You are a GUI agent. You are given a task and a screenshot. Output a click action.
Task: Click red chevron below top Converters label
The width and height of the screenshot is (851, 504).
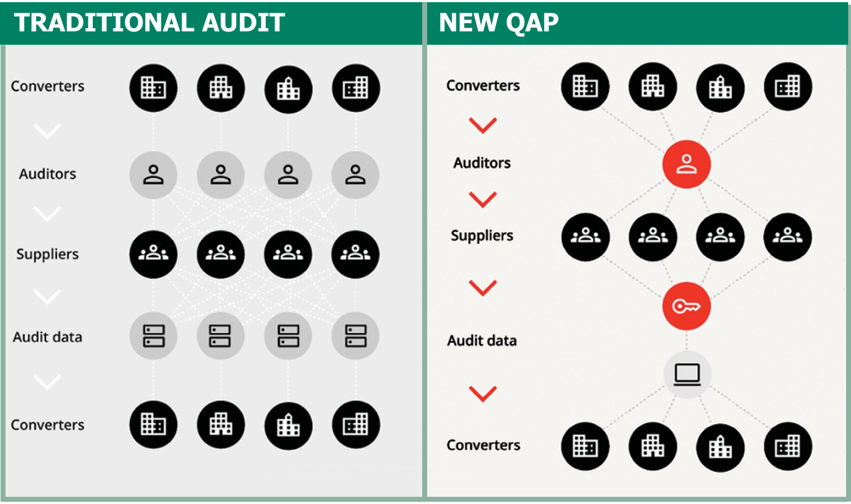coord(482,125)
